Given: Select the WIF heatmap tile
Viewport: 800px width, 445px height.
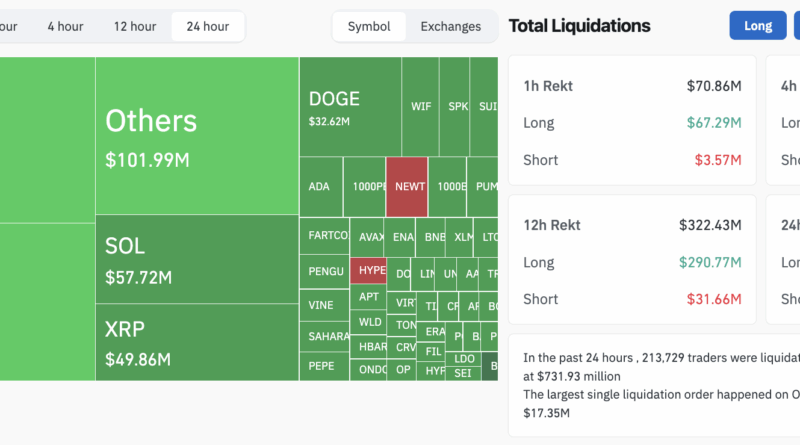Looking at the screenshot, I should tap(421, 106).
